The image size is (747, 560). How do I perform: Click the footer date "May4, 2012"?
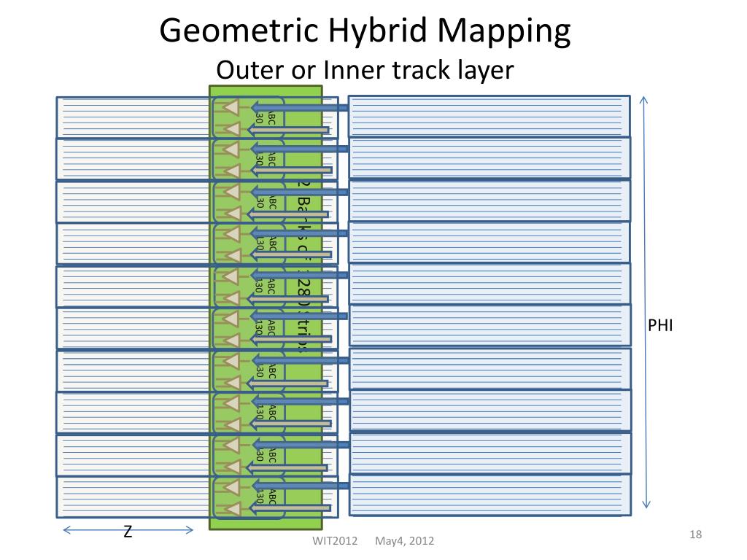coord(404,540)
